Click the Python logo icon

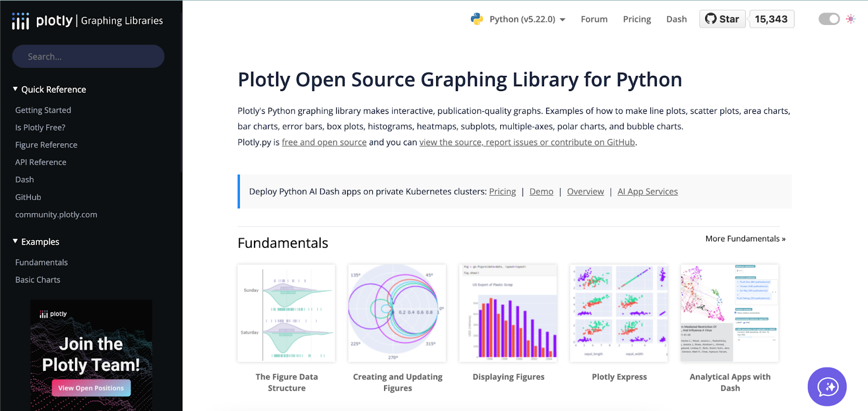point(477,19)
